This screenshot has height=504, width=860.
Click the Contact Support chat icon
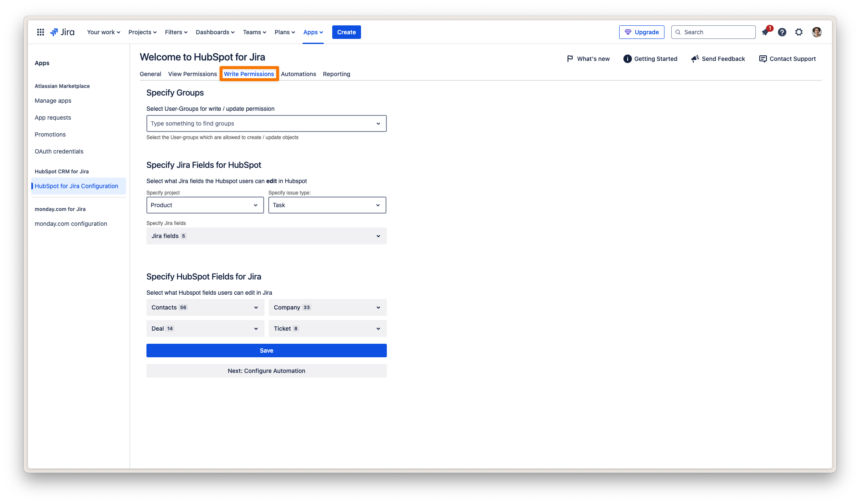pyautogui.click(x=763, y=59)
